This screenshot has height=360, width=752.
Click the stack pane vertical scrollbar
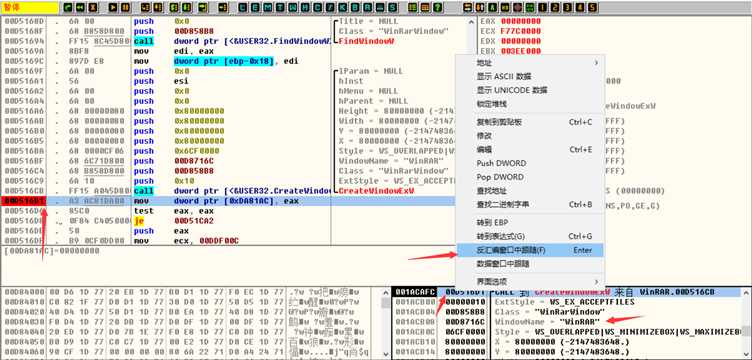click(x=745, y=322)
